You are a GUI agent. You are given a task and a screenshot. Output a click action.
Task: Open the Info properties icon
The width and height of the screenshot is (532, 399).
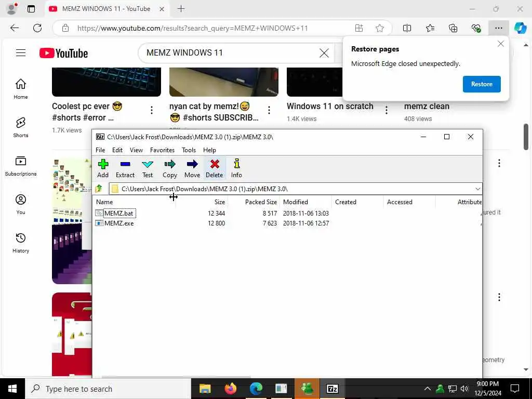[x=236, y=168]
